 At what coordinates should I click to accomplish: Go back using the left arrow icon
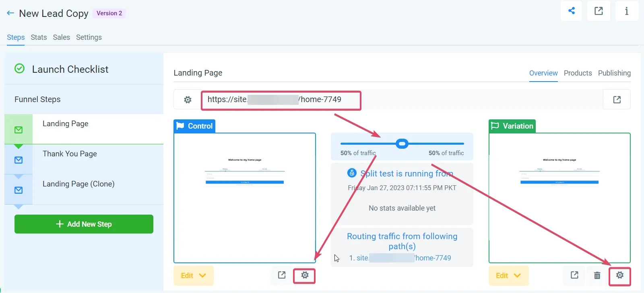point(10,13)
